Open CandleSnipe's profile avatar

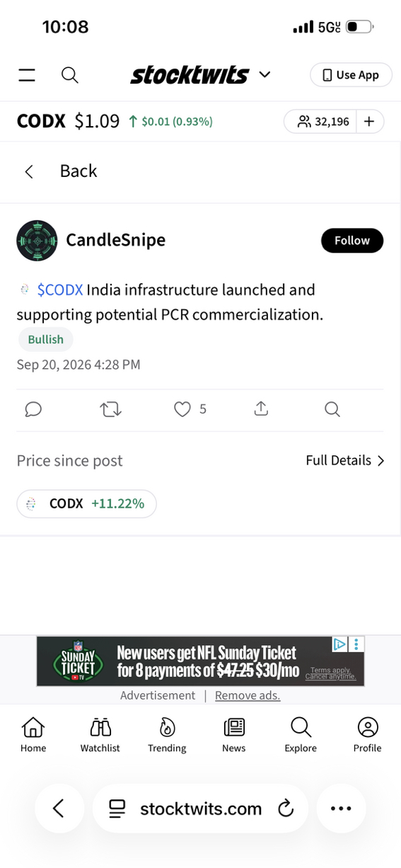pos(37,241)
